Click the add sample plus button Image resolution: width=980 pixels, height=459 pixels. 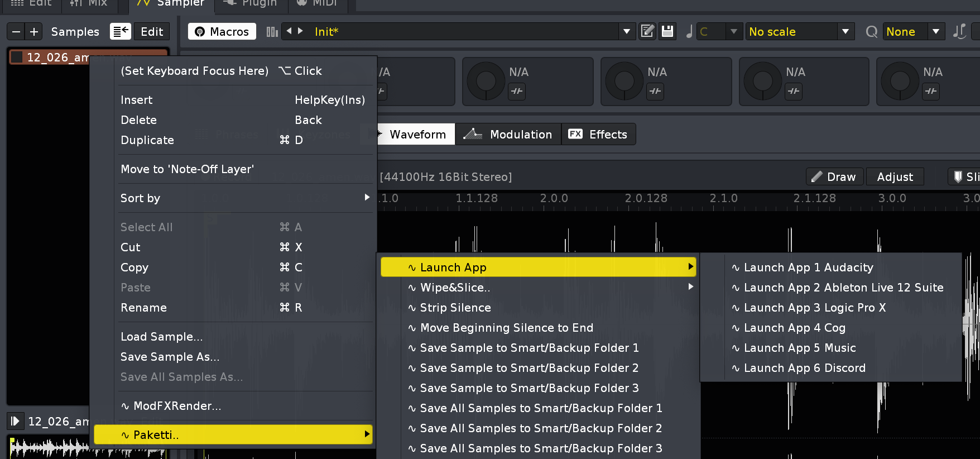[34, 32]
